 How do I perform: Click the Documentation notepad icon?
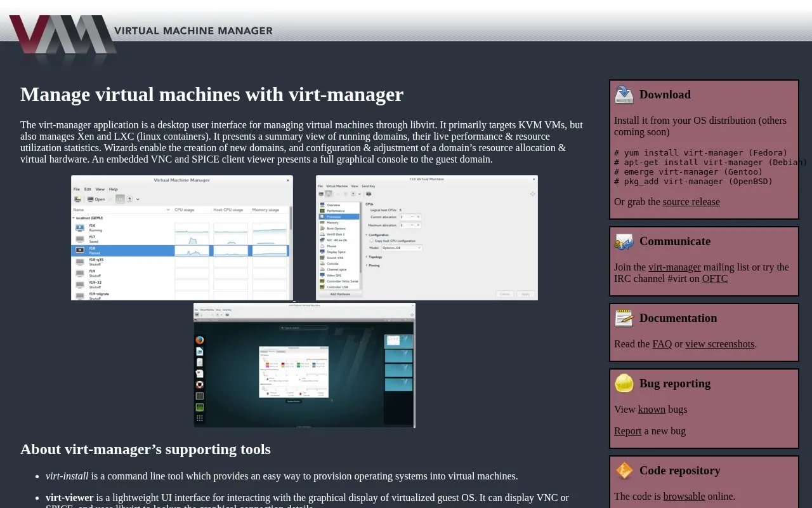click(624, 318)
